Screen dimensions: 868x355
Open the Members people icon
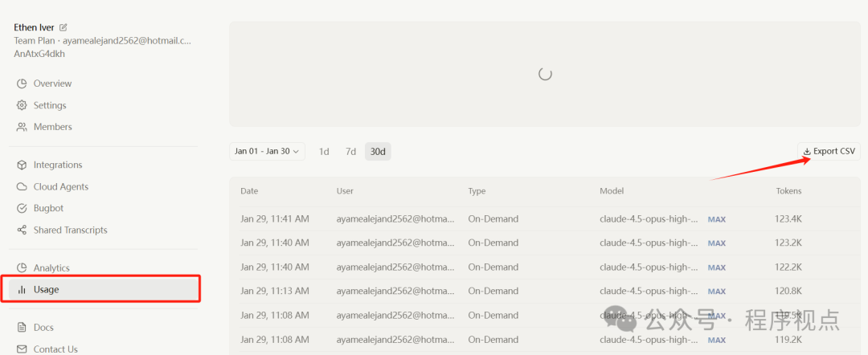click(22, 127)
